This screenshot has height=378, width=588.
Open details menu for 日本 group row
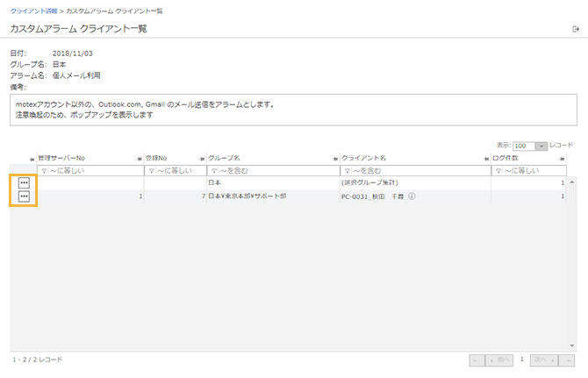pos(24,182)
